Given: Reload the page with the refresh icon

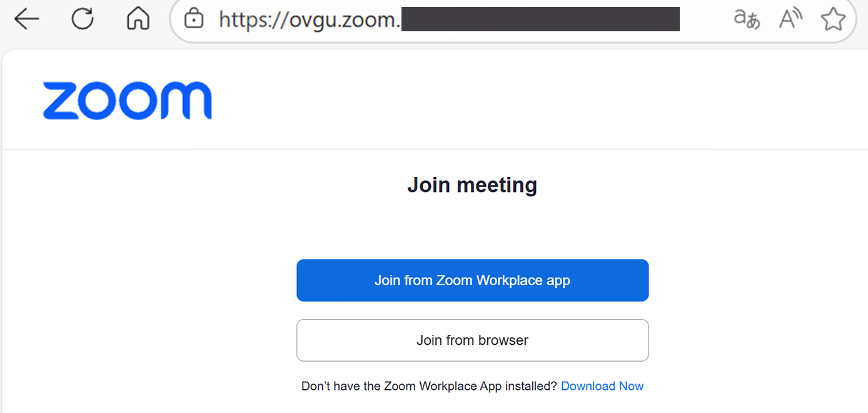Looking at the screenshot, I should tap(82, 19).
